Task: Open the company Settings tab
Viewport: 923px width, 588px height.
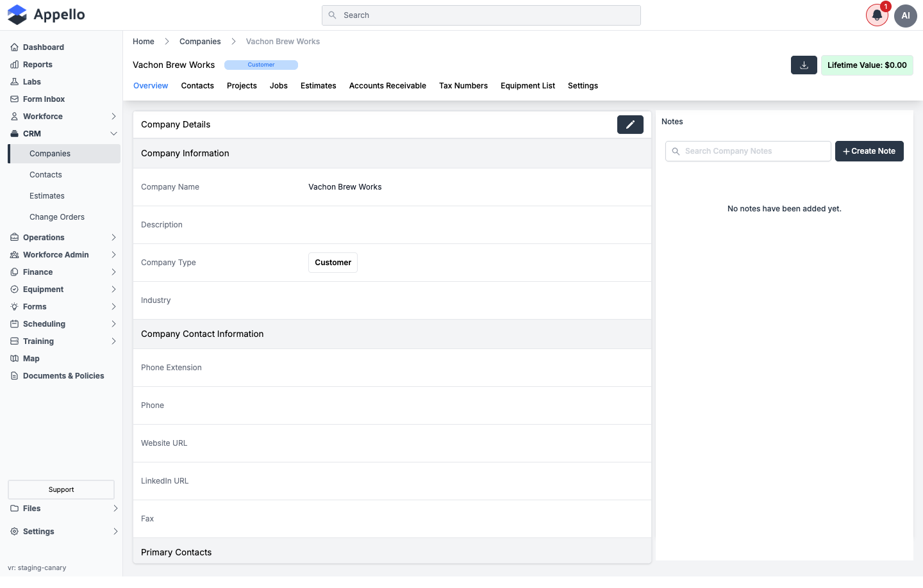Action: [583, 86]
